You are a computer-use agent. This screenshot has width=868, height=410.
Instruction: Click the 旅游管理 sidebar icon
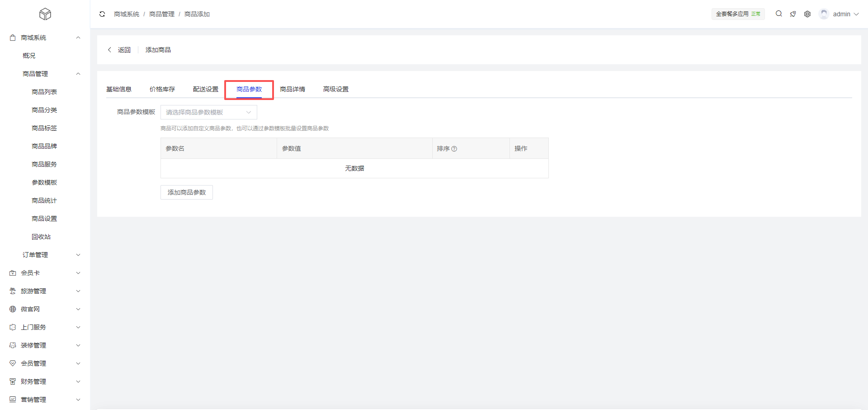(x=13, y=291)
